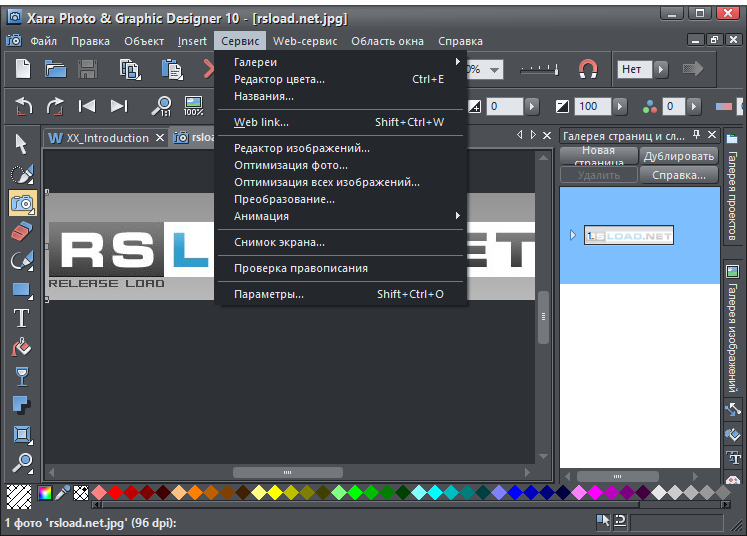Screen dimensions: 747x536
Task: Pin the page gallery panel
Action: [697, 135]
